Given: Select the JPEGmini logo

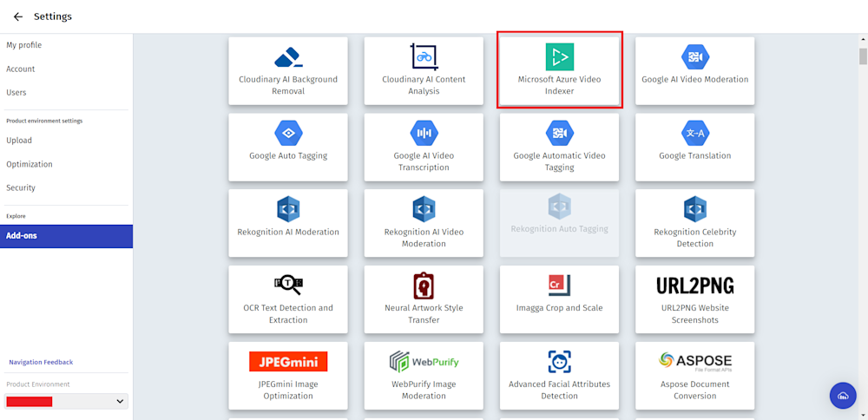Looking at the screenshot, I should pos(288,361).
